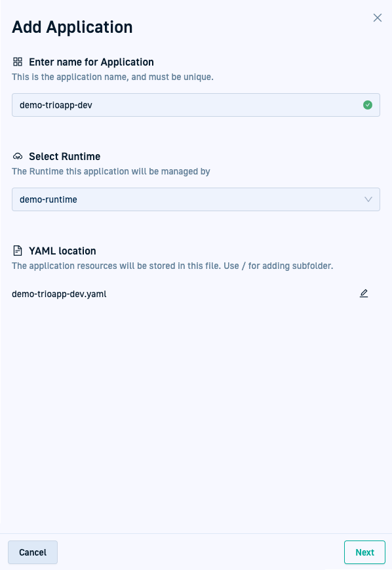Click the YAML location heading
This screenshot has width=392, height=570.
click(x=62, y=251)
